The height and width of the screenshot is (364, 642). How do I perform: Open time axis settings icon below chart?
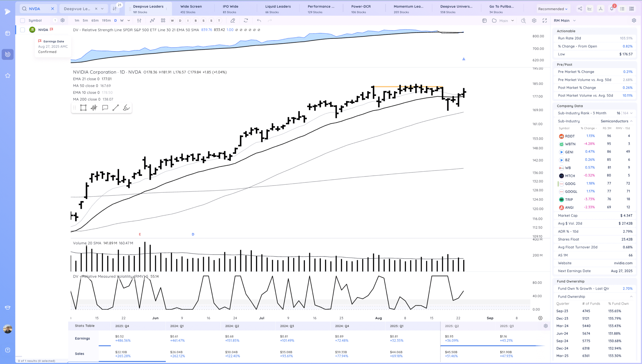click(540, 318)
